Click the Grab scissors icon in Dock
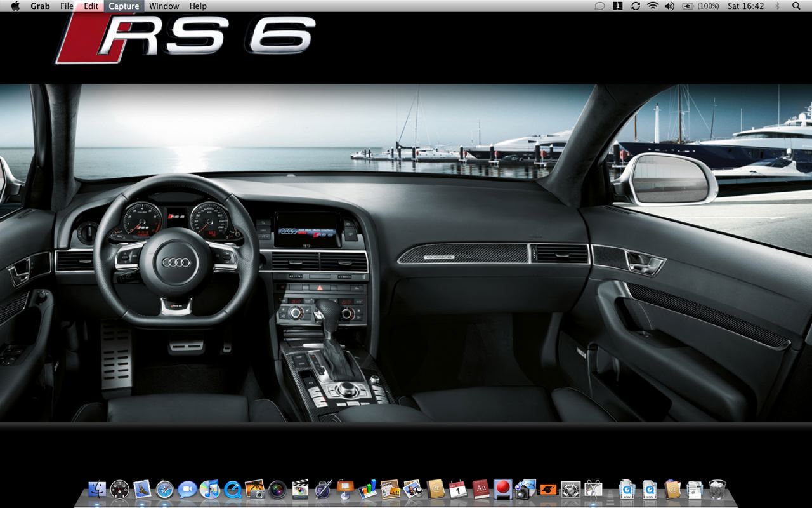The image size is (812, 508). (x=593, y=489)
